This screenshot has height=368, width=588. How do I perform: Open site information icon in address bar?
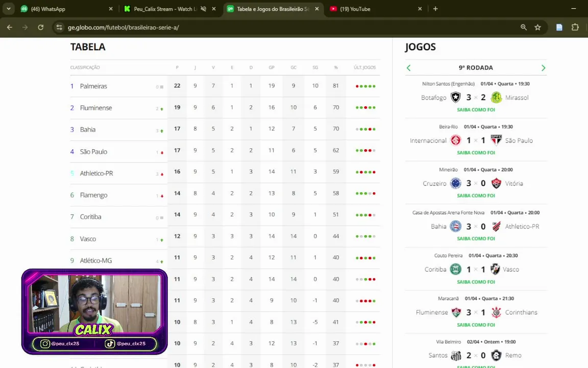coord(59,28)
